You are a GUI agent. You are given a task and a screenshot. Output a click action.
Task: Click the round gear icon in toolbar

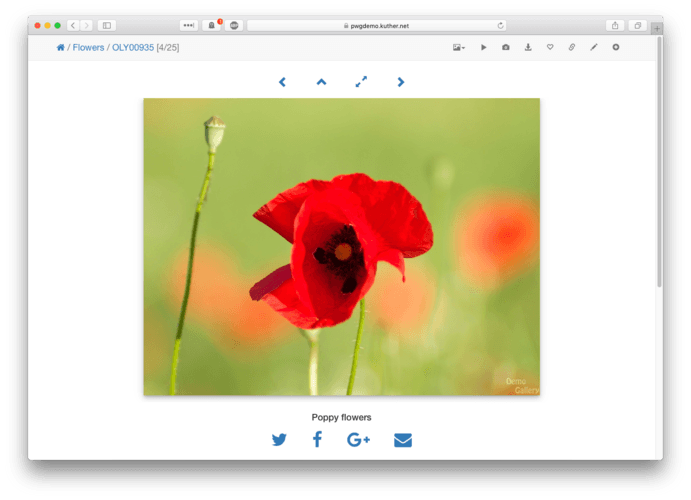pos(616,47)
